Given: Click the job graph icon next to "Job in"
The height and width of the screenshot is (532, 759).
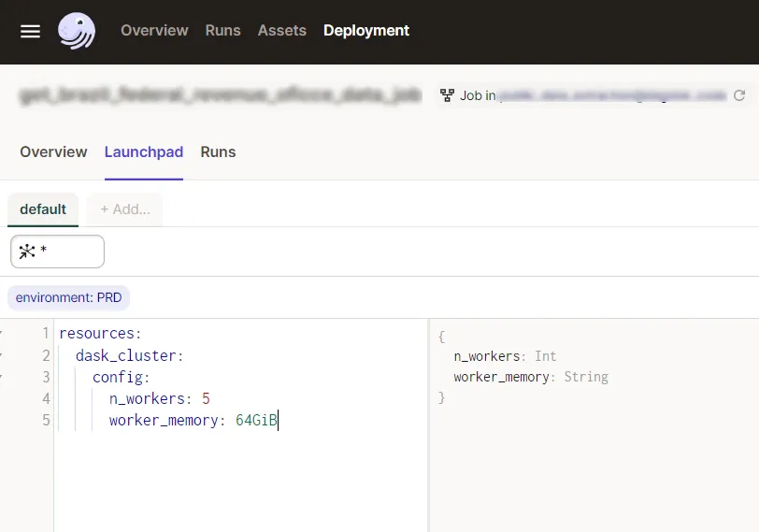Looking at the screenshot, I should pyautogui.click(x=447, y=95).
